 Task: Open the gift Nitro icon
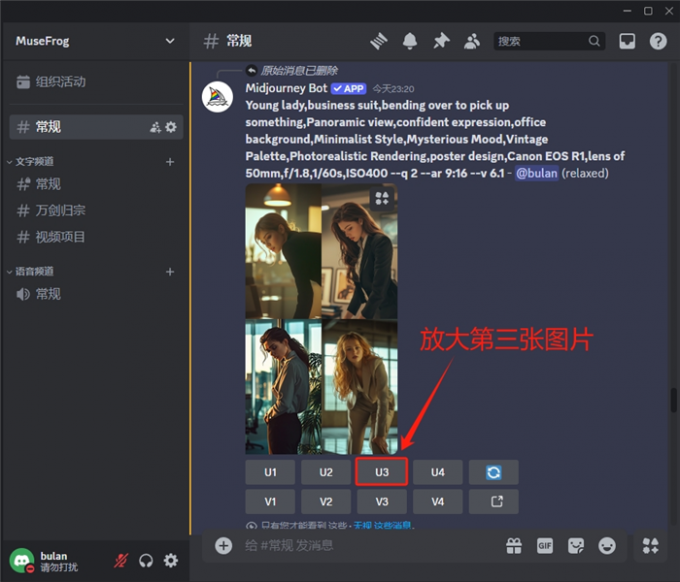click(x=514, y=546)
